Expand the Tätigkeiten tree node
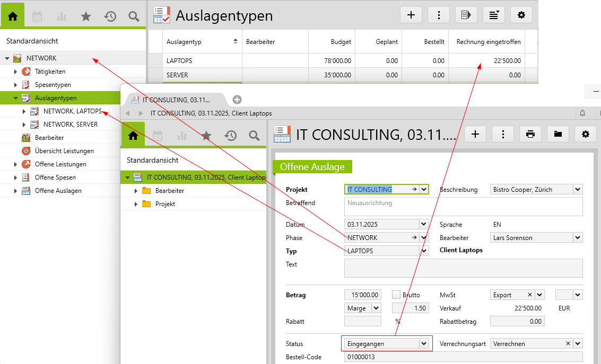The height and width of the screenshot is (364, 601). pyautogui.click(x=16, y=72)
